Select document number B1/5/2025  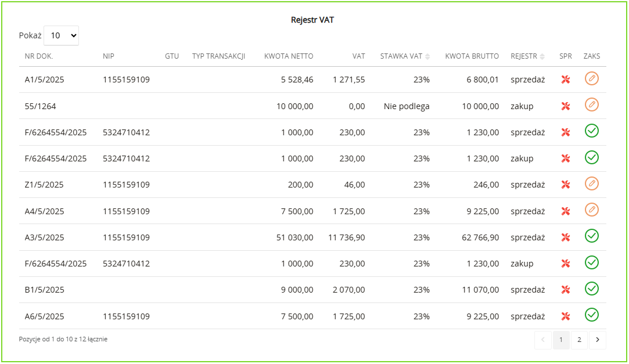click(45, 290)
